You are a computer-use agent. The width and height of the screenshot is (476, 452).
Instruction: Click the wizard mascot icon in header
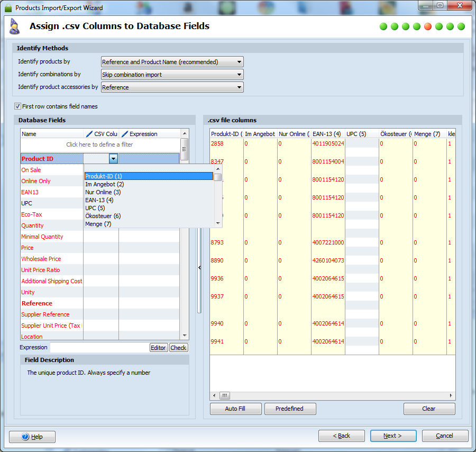tap(15, 26)
